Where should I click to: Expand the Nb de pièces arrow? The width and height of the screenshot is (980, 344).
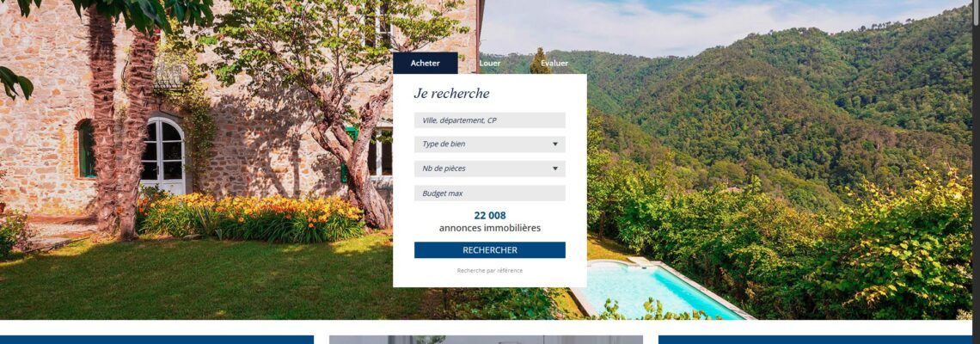[x=554, y=169]
